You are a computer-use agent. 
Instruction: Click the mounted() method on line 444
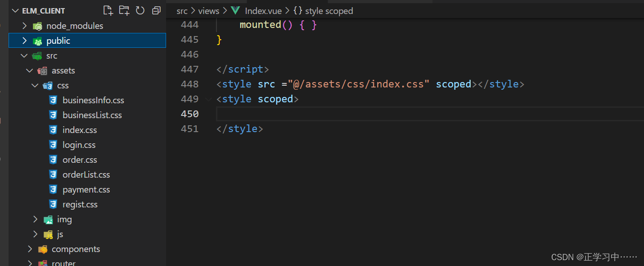[266, 25]
